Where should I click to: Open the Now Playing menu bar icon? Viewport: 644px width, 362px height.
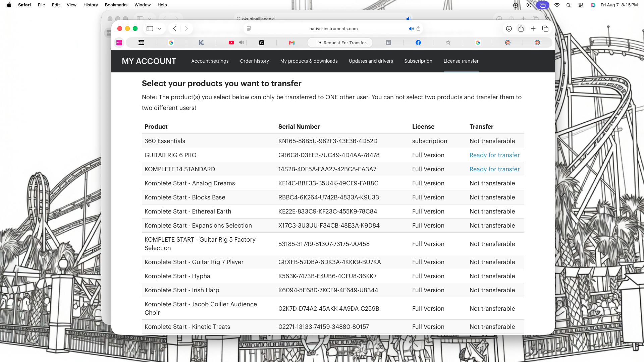click(529, 5)
